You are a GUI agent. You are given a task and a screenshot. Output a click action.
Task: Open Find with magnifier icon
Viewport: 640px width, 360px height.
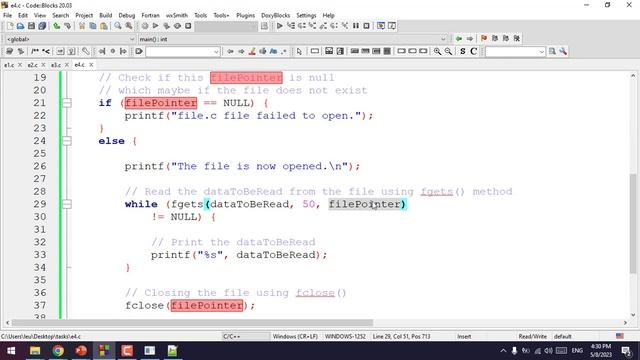(x=118, y=26)
